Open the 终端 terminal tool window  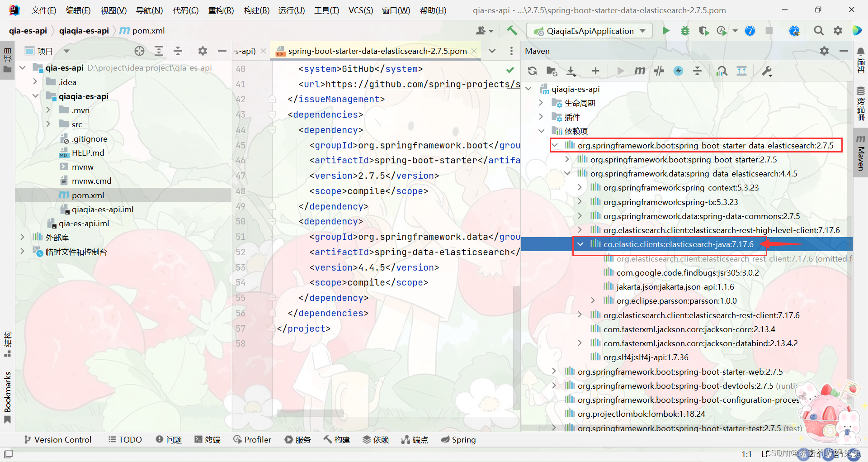208,439
